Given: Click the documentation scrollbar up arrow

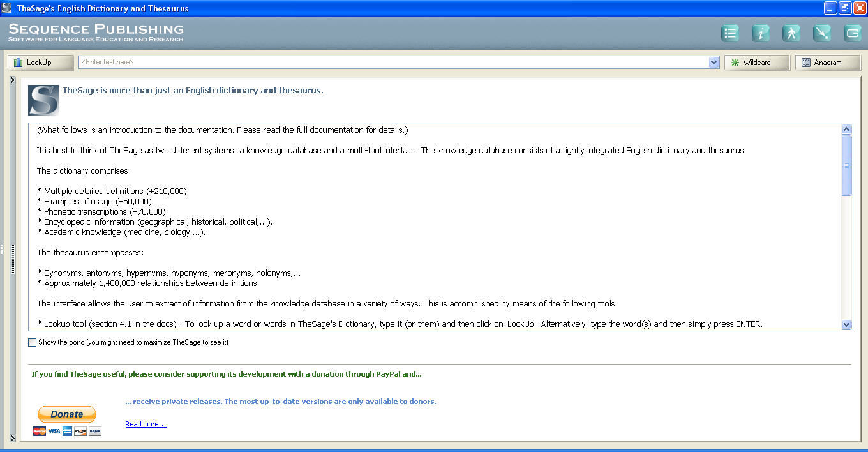Looking at the screenshot, I should pos(847,129).
